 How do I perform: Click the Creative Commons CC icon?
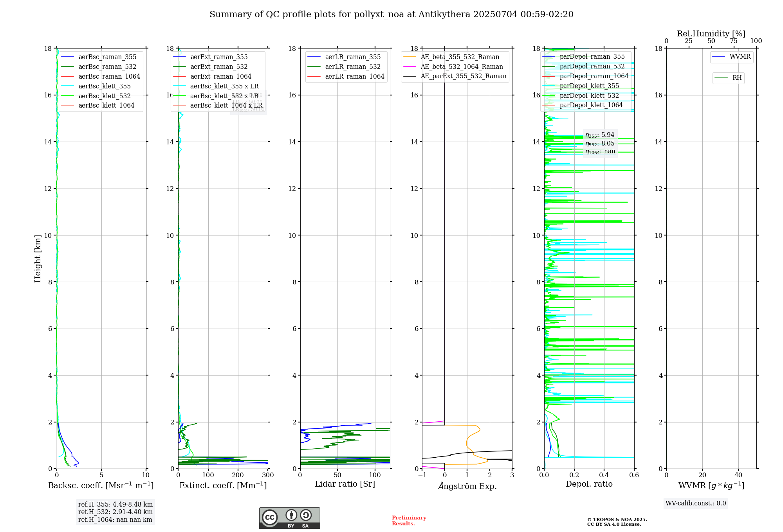pyautogui.click(x=270, y=518)
